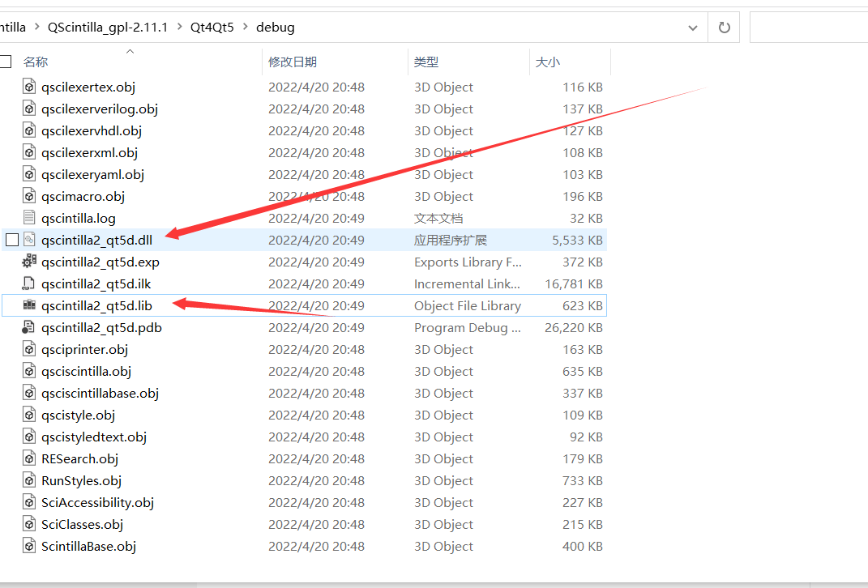
Task: Check the box next to qscintilla2_qt5d.dll
Action: pyautogui.click(x=11, y=240)
